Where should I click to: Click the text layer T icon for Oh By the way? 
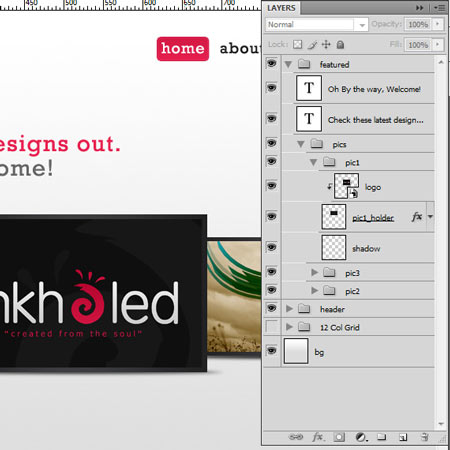309,88
